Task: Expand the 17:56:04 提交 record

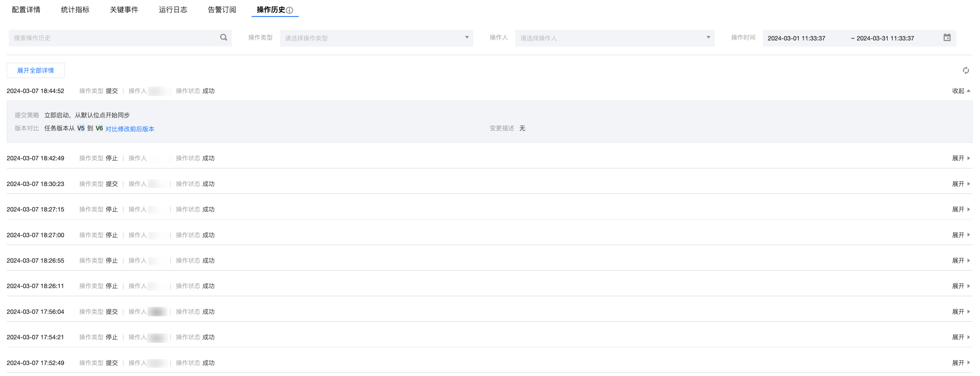Action: pos(961,312)
